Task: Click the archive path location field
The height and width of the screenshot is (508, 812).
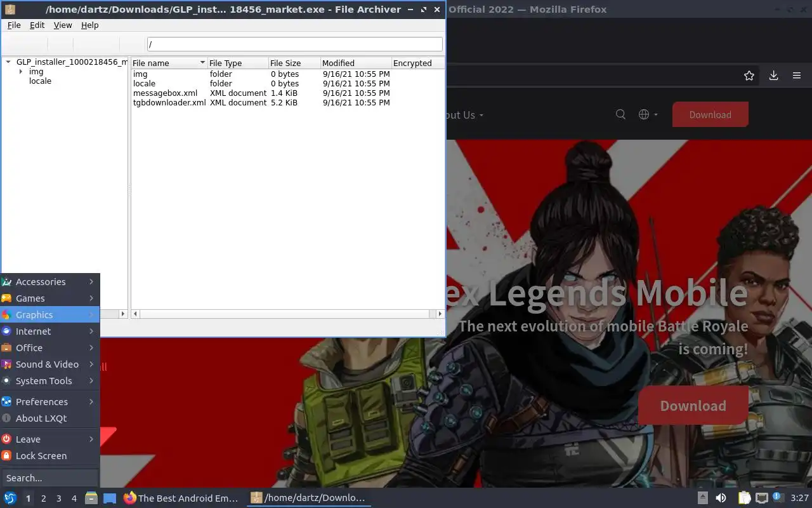Action: point(294,44)
